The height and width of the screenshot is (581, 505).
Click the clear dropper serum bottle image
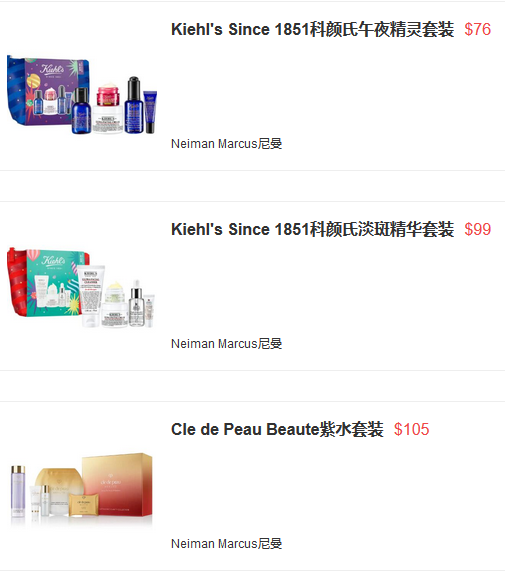pyautogui.click(x=136, y=303)
